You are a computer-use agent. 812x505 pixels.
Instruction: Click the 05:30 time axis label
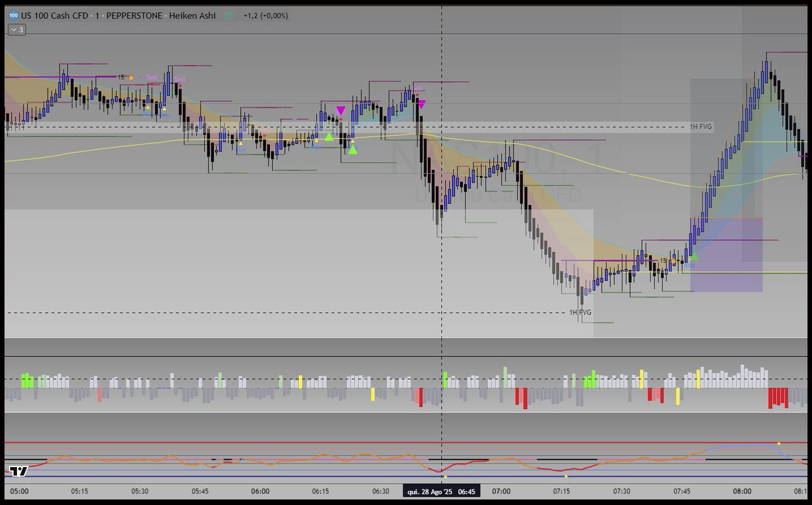coord(139,491)
